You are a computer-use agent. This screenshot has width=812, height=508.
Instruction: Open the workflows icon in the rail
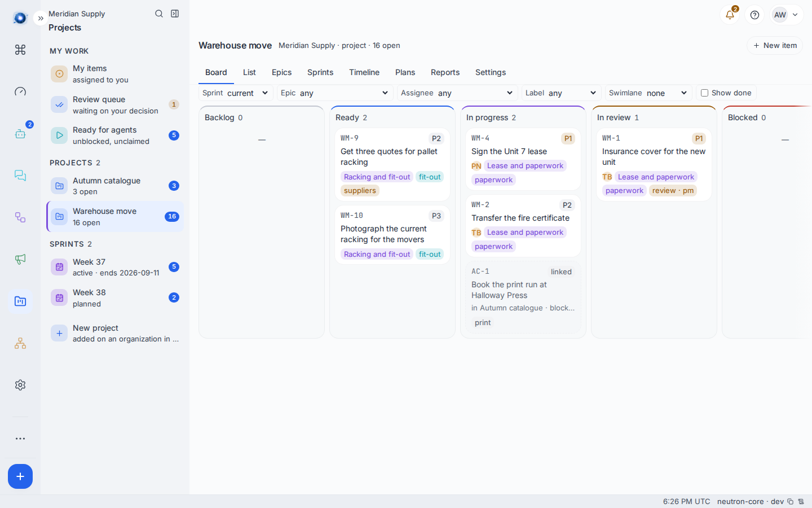pos(20,217)
